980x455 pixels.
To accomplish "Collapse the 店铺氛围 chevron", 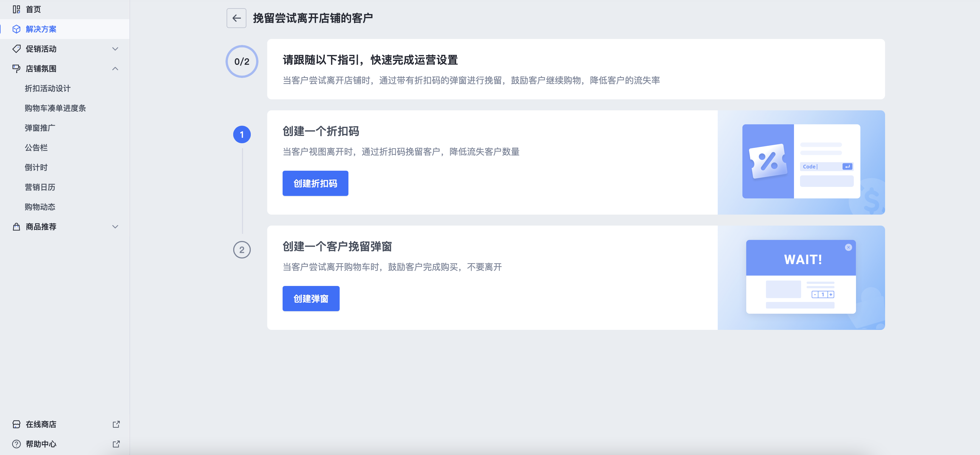I will pos(115,69).
